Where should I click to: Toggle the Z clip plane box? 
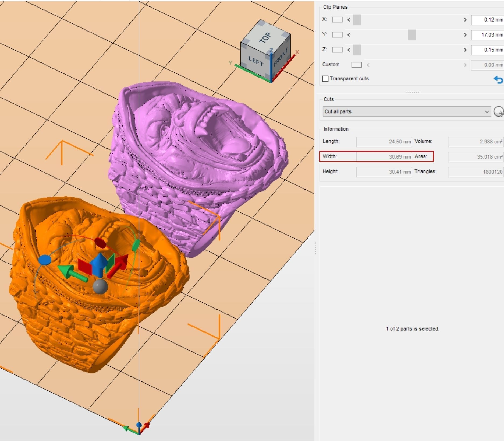(337, 50)
